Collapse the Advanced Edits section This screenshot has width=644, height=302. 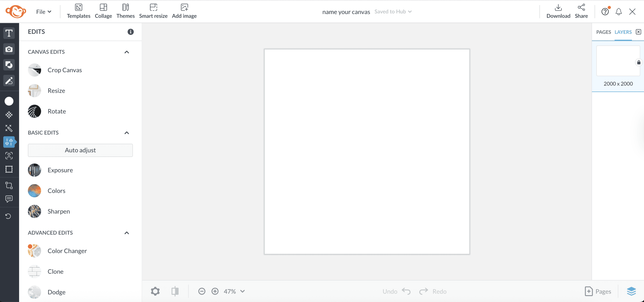click(x=127, y=233)
